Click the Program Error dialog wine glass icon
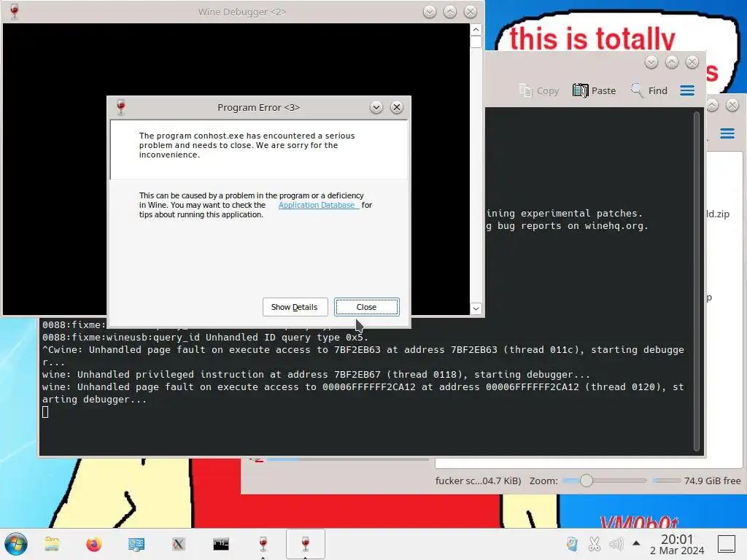The height and width of the screenshot is (560, 747). [121, 108]
